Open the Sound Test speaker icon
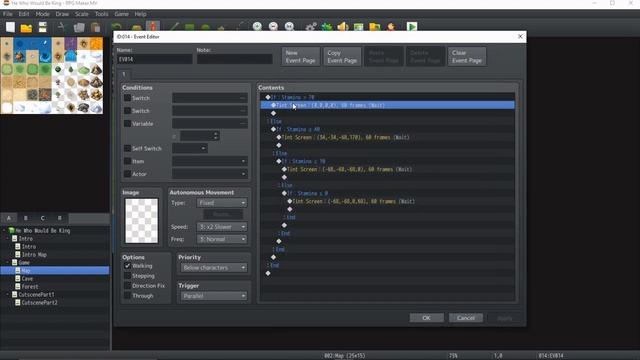 pyautogui.click(x=343, y=27)
